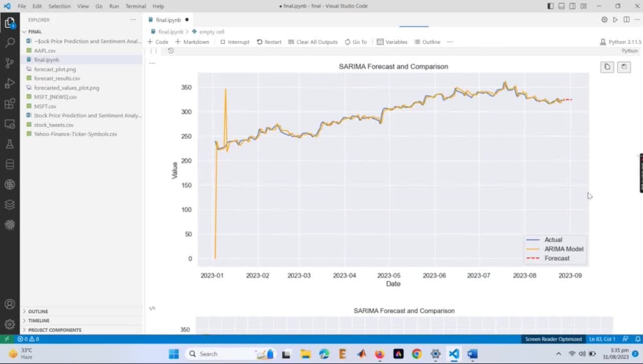
Task: Click the Run All play icon in editor title
Action: click(x=615, y=20)
